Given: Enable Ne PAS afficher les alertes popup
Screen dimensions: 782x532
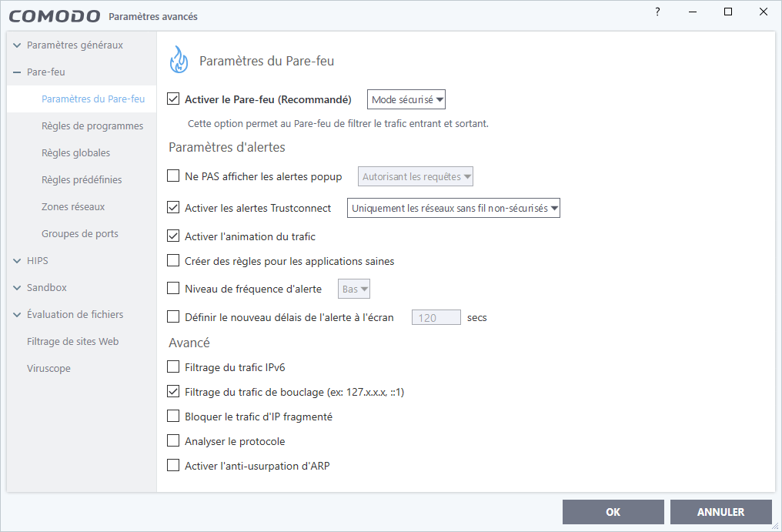Looking at the screenshot, I should click(173, 176).
